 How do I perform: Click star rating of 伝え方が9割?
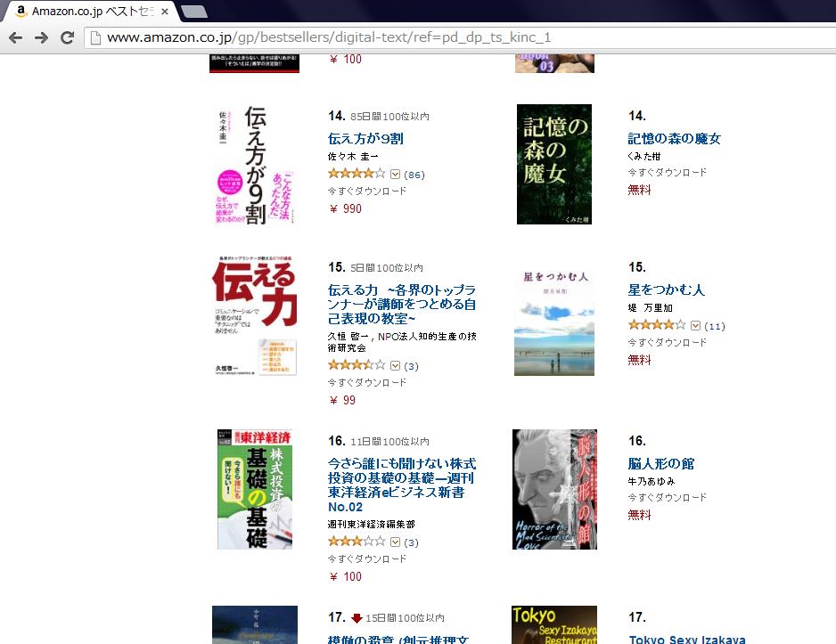click(357, 174)
